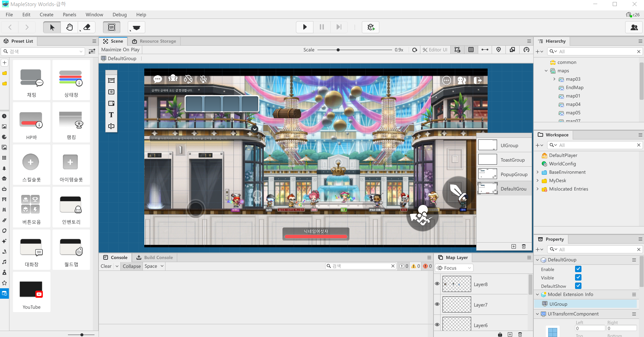Viewport: 644px width, 337px height.
Task: Select the 인벤토리 preset
Action: tap(71, 207)
